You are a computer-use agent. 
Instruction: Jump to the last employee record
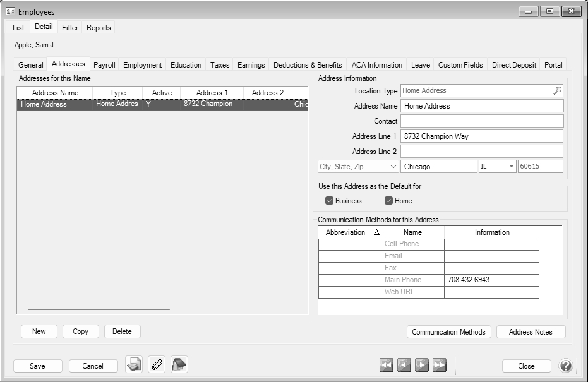[x=440, y=365]
